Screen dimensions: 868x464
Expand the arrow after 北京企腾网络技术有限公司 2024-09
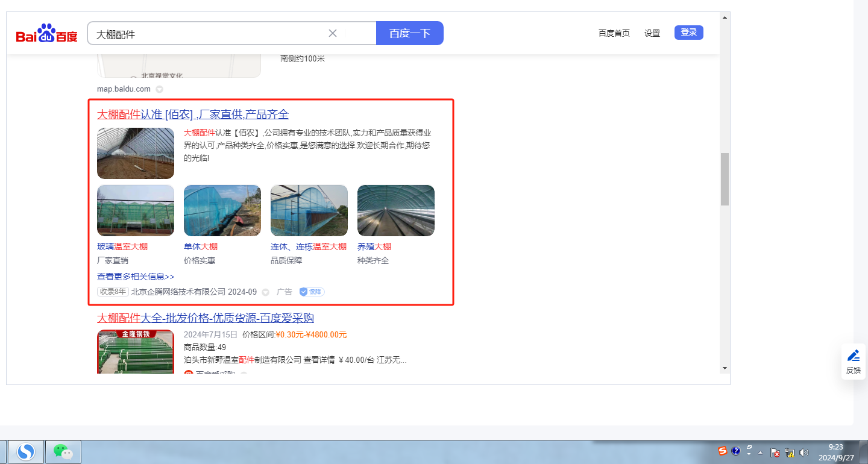(265, 292)
